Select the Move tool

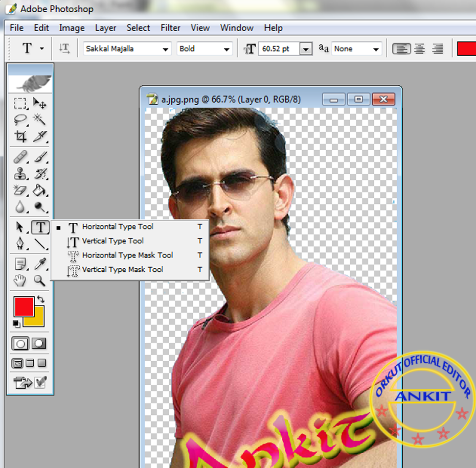tap(40, 104)
